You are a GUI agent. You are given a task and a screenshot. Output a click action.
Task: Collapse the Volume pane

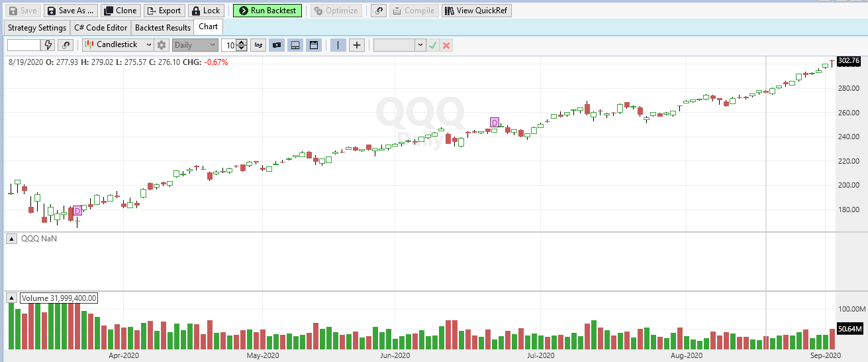tap(11, 298)
